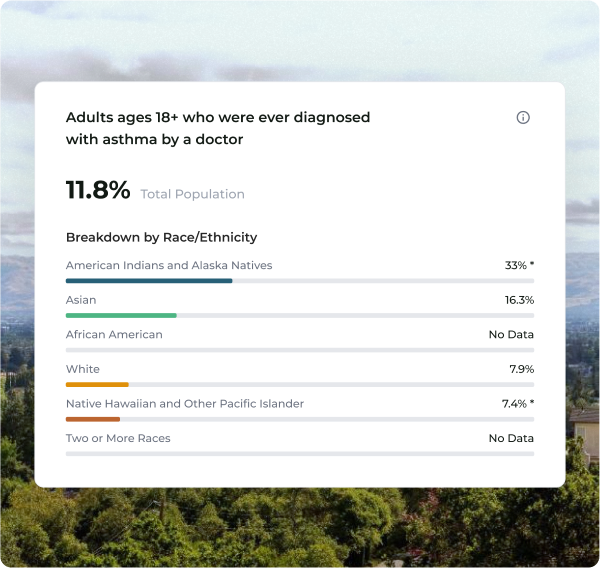The height and width of the screenshot is (568, 600).
Task: Click Native Hawaiian and Other Pacific Islander label
Action: click(x=185, y=403)
